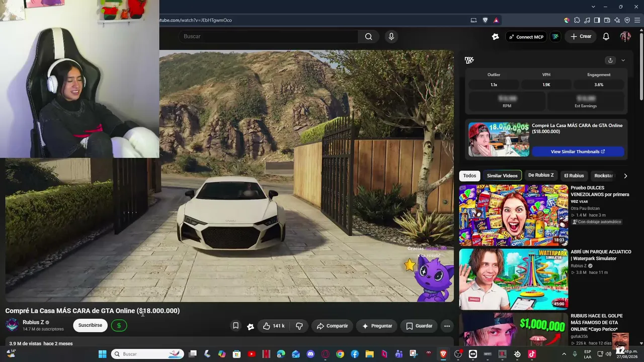Open the Brave Wallet icon
Screen dimensions: 644x362
[x=607, y=20]
